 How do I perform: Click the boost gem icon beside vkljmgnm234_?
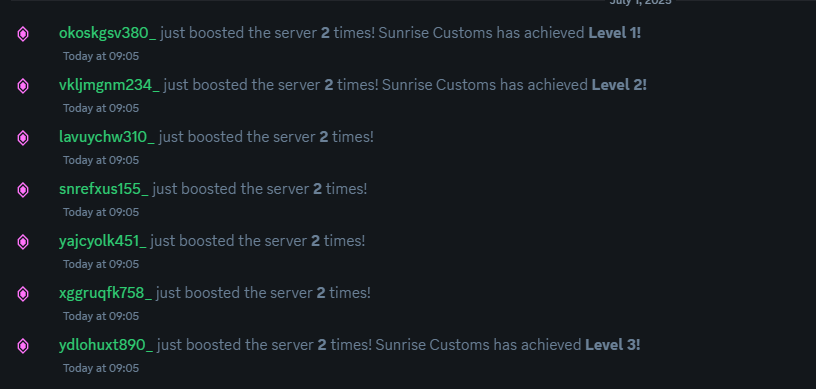23,86
